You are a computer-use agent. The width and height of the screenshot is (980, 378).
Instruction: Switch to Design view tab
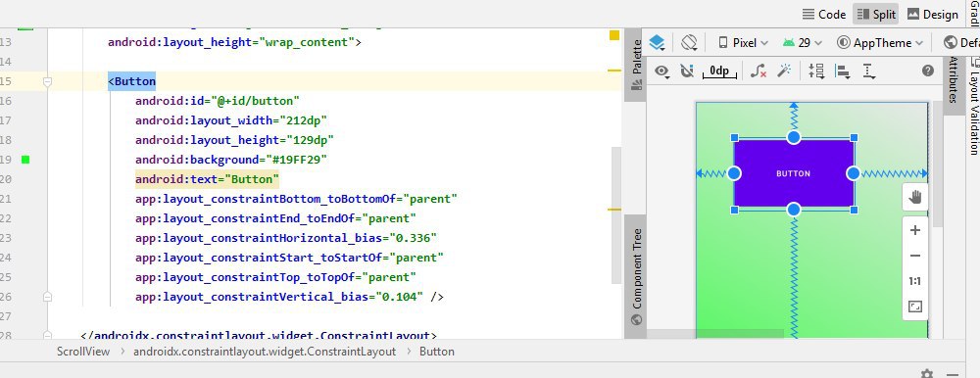932,15
